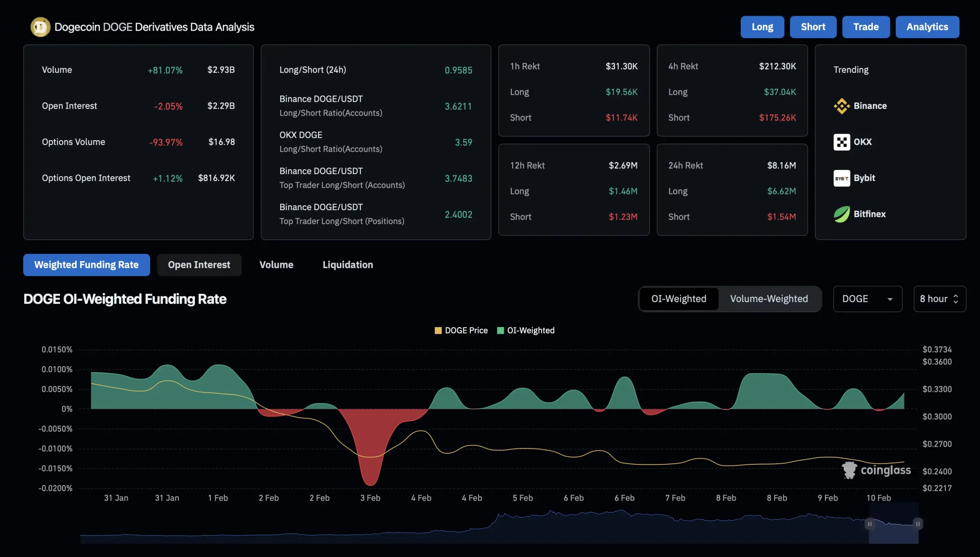Open the 8 hour interval selector
This screenshot has width=980, height=557.
939,299
